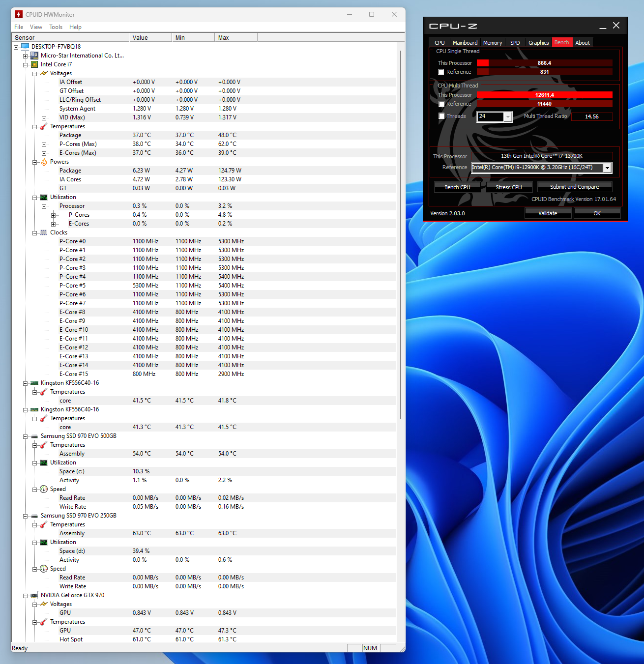Click the Sensor column header

point(70,38)
